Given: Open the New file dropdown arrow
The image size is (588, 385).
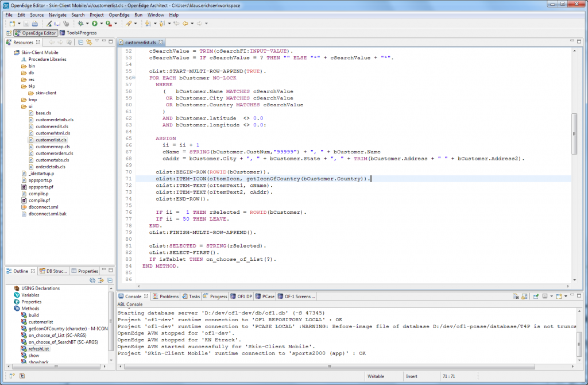Looking at the screenshot, I should coord(19,24).
